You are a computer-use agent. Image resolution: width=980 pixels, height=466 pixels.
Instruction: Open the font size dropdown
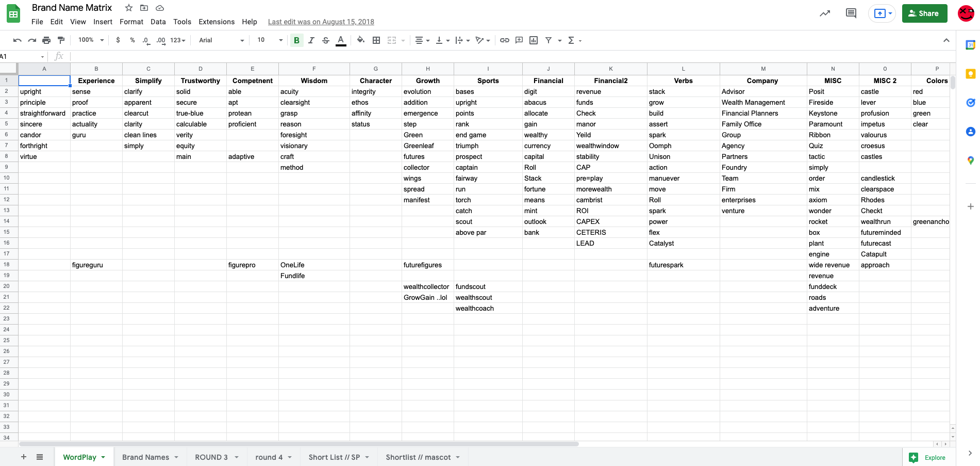[280, 40]
